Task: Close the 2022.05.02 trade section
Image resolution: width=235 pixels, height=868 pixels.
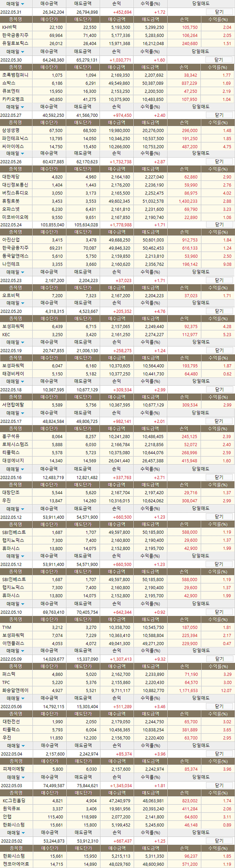Action: click(x=219, y=840)
